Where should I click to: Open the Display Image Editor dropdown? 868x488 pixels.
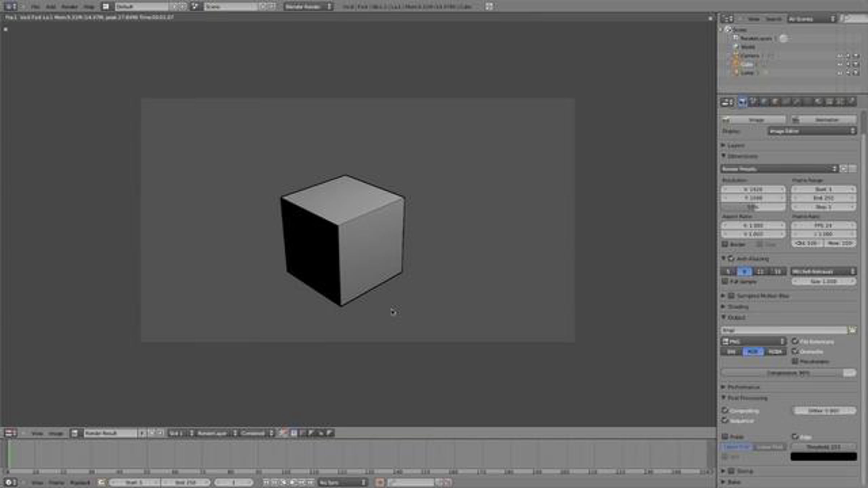click(812, 131)
